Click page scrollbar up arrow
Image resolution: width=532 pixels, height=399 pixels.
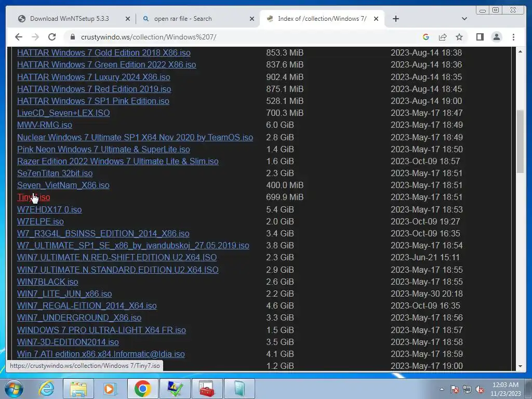point(520,51)
